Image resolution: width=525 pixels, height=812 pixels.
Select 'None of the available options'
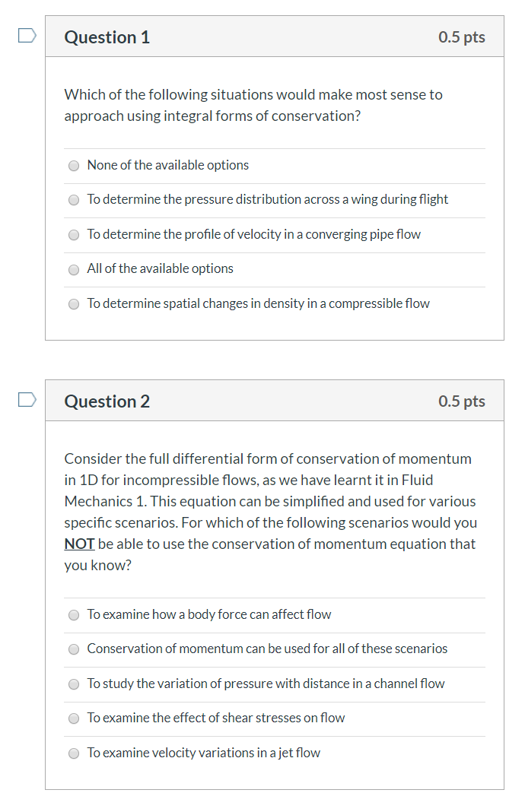(x=74, y=165)
